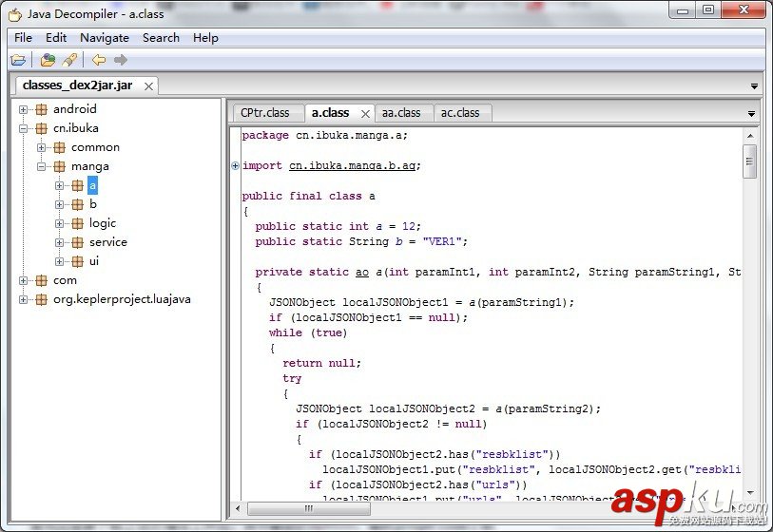Select the logic package label
Viewport: 773px width, 532px height.
point(103,223)
